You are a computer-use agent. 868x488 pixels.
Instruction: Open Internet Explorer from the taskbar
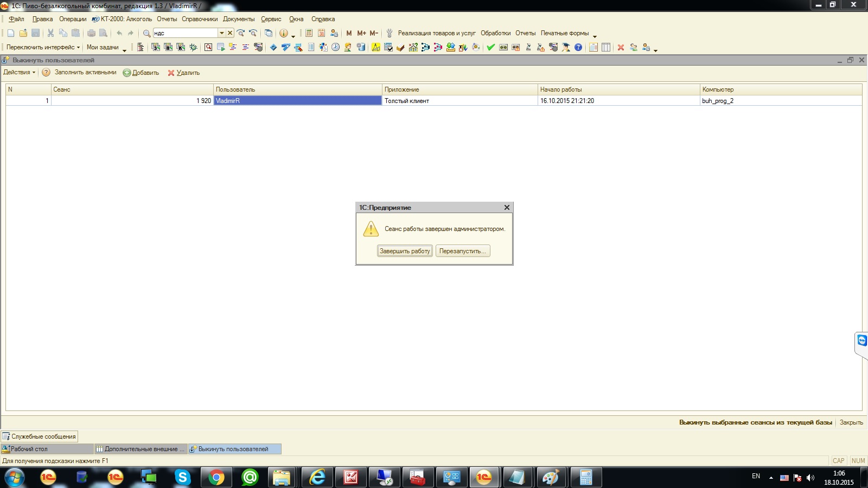(x=317, y=478)
